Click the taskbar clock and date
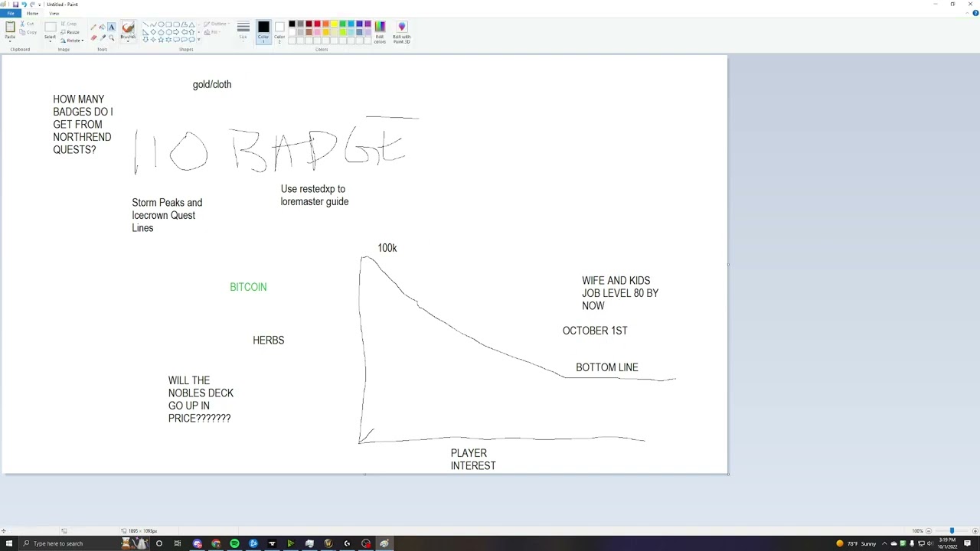The width and height of the screenshot is (980, 551). pos(948,543)
